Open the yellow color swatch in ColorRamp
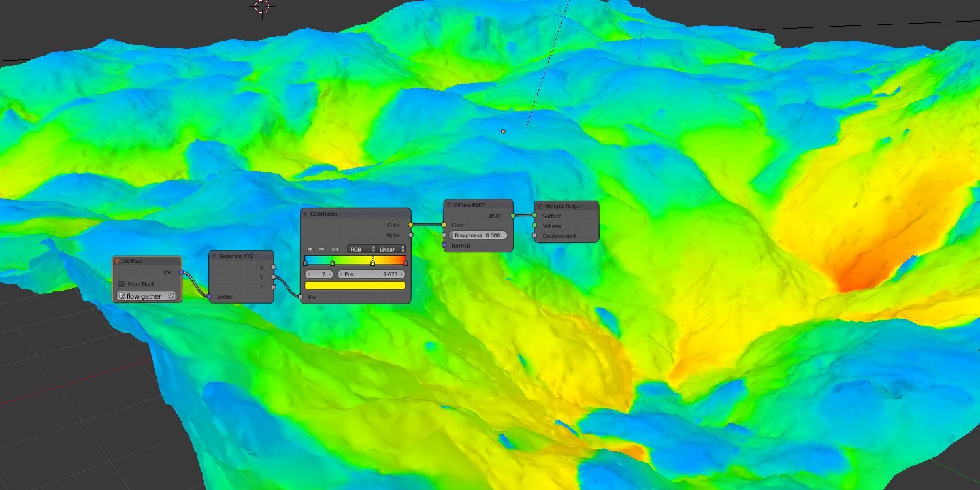Screen dimensions: 980x490 click(x=355, y=286)
